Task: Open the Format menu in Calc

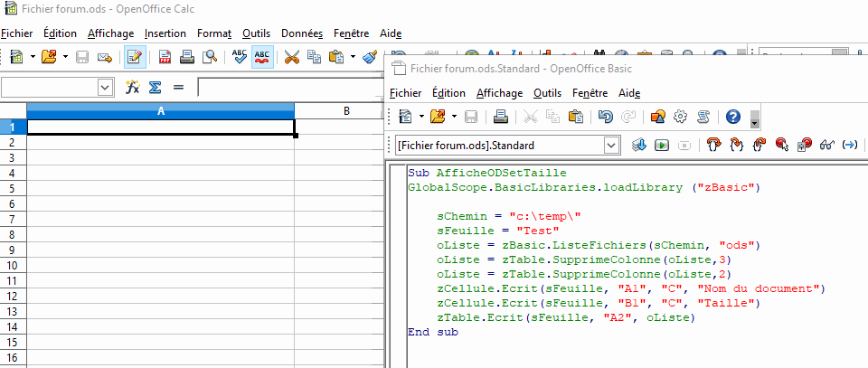Action: 214,33
